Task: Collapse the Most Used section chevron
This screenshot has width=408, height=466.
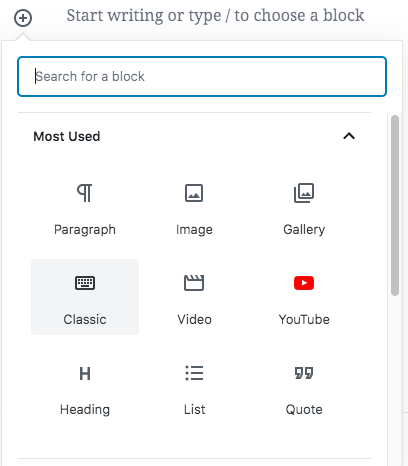Action: click(349, 136)
